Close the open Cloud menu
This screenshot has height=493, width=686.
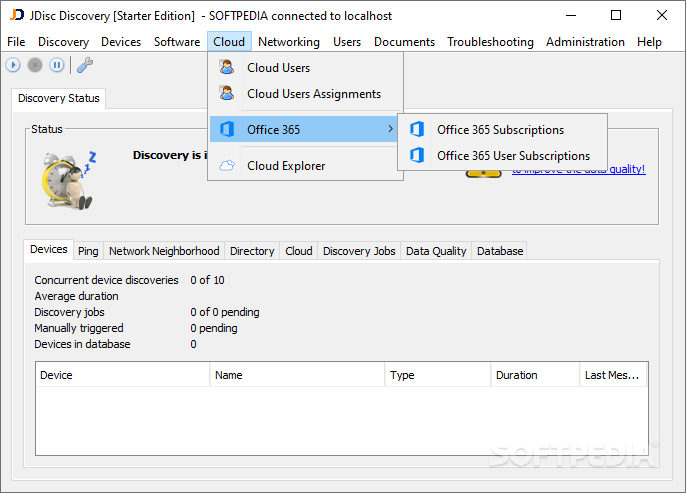tap(229, 42)
